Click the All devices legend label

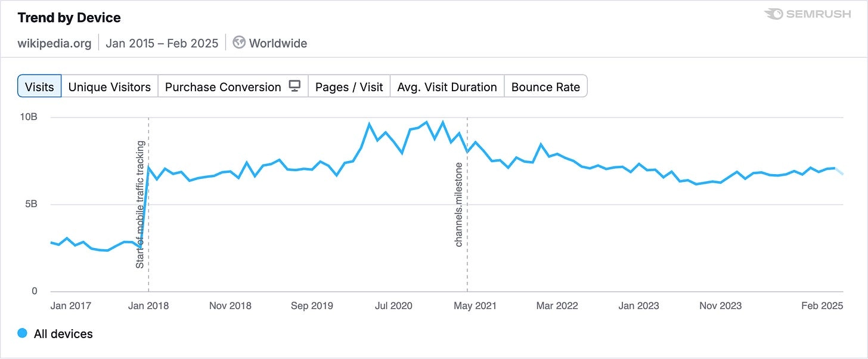(x=63, y=334)
